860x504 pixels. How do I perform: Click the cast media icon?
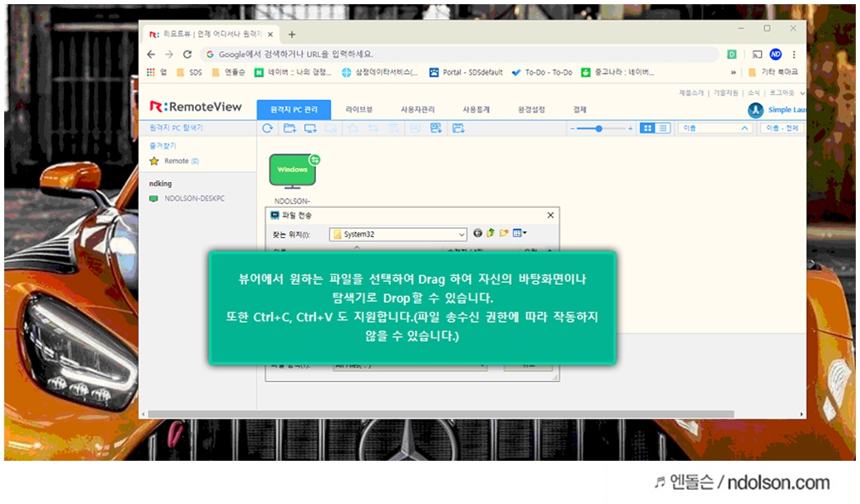[758, 54]
